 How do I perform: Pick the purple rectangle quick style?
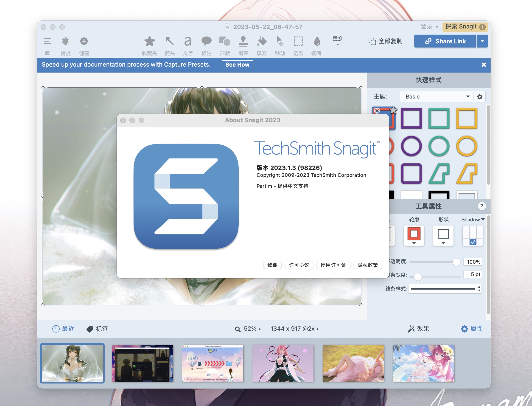(x=411, y=118)
